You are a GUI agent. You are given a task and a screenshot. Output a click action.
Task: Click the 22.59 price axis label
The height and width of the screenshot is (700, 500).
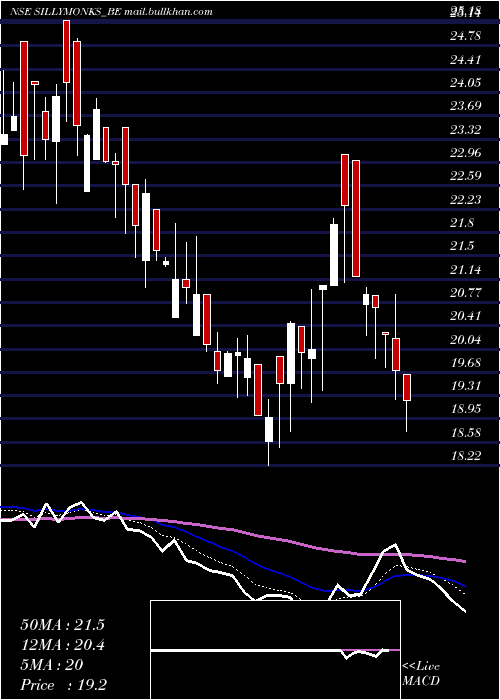[x=466, y=175]
